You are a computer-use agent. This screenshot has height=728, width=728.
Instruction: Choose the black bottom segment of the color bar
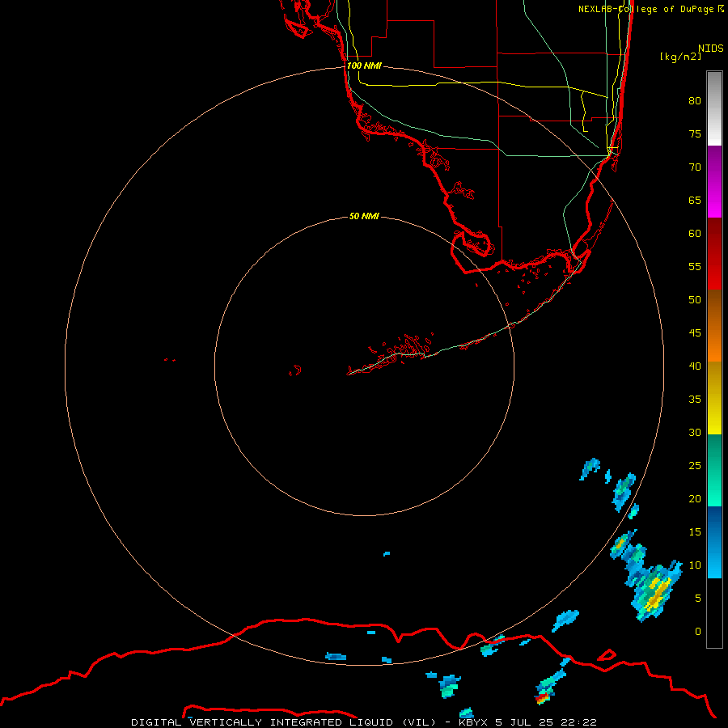pos(714,612)
